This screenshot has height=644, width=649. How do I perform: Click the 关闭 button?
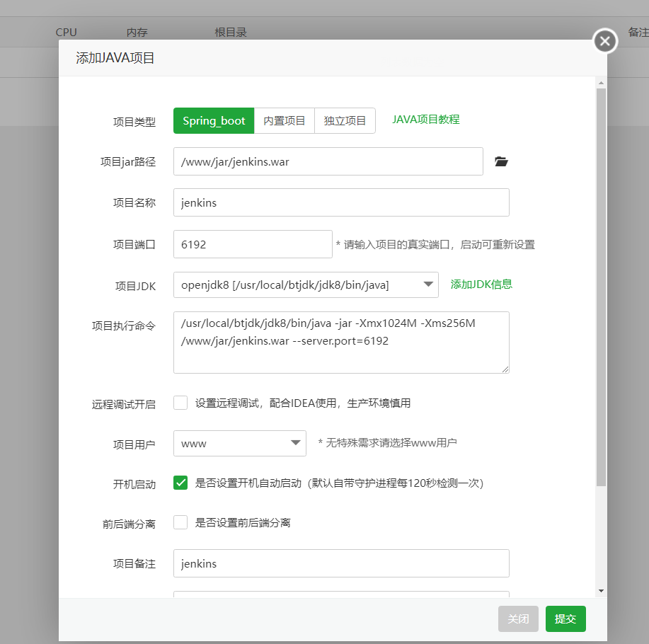tap(518, 619)
